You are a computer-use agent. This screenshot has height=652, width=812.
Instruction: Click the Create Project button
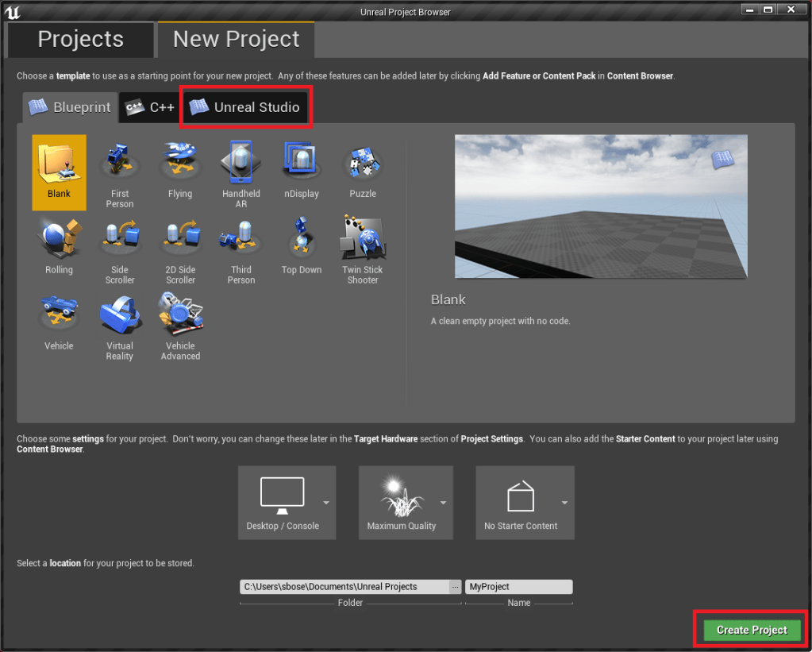[x=751, y=630]
